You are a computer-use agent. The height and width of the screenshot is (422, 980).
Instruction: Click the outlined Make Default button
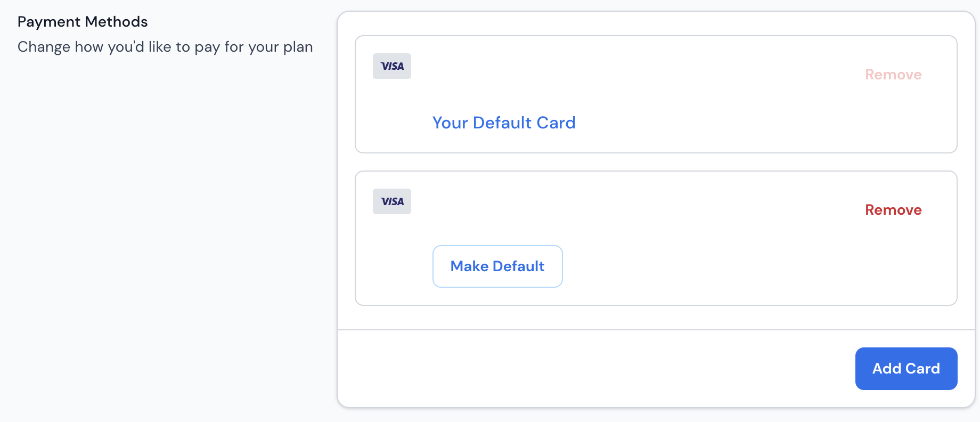tap(497, 266)
